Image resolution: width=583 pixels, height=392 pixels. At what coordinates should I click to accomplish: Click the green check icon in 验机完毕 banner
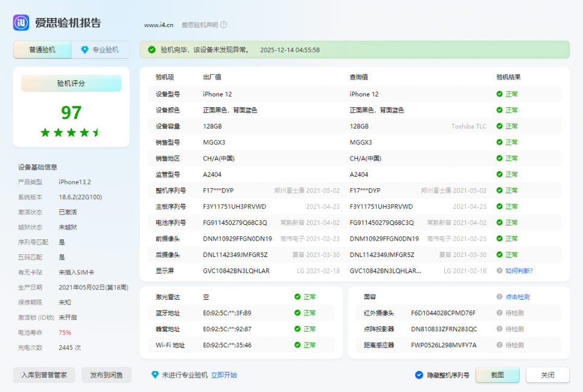pos(151,50)
